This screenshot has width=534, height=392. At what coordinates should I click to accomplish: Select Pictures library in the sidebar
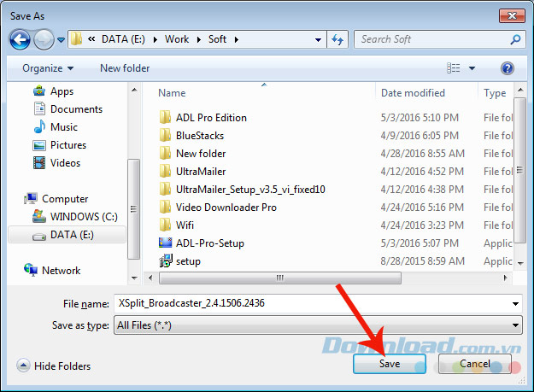tap(68, 145)
